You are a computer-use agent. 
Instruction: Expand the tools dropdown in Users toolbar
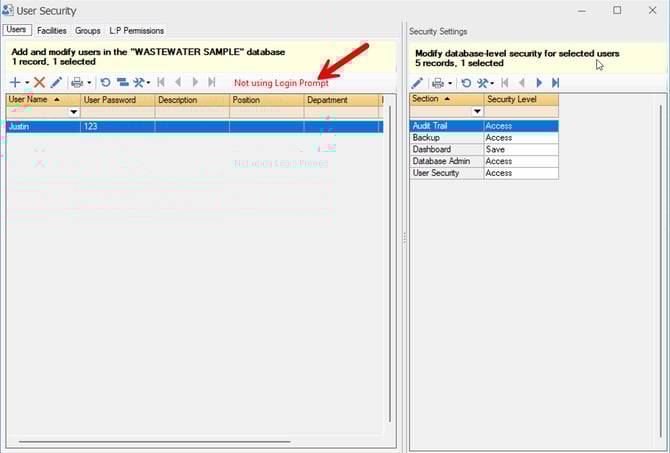tap(148, 83)
